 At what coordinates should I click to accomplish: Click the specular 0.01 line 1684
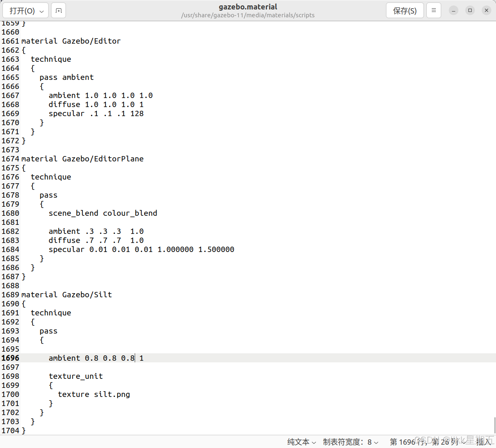[x=141, y=250]
